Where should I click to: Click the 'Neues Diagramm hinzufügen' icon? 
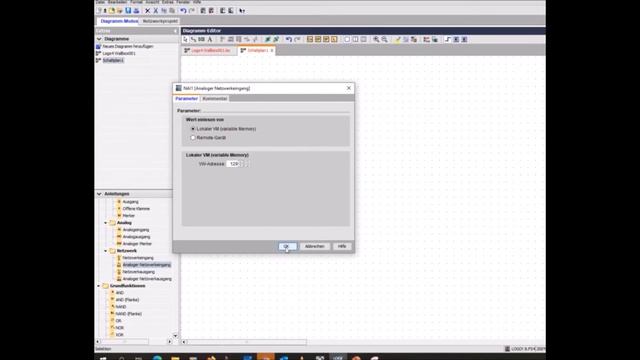[98, 47]
